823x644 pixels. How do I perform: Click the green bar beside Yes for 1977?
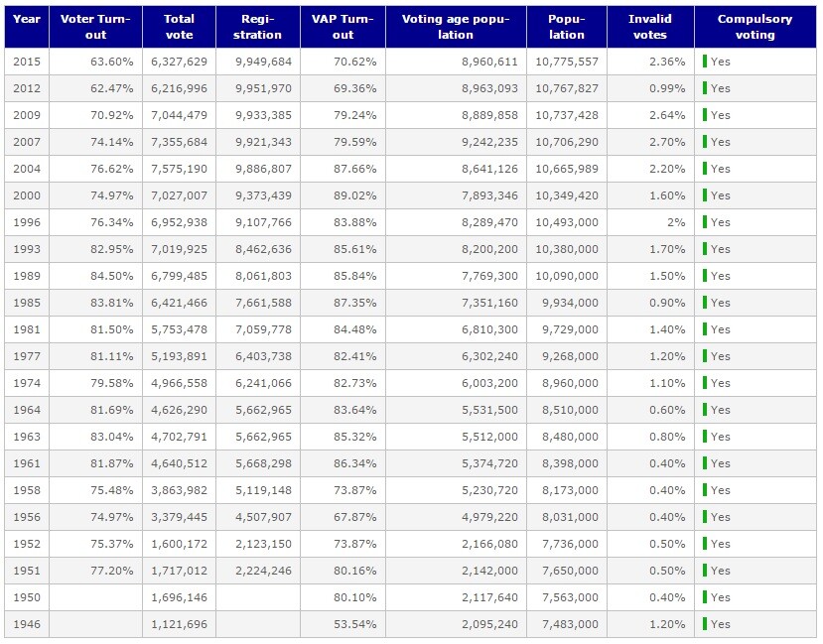pyautogui.click(x=705, y=356)
